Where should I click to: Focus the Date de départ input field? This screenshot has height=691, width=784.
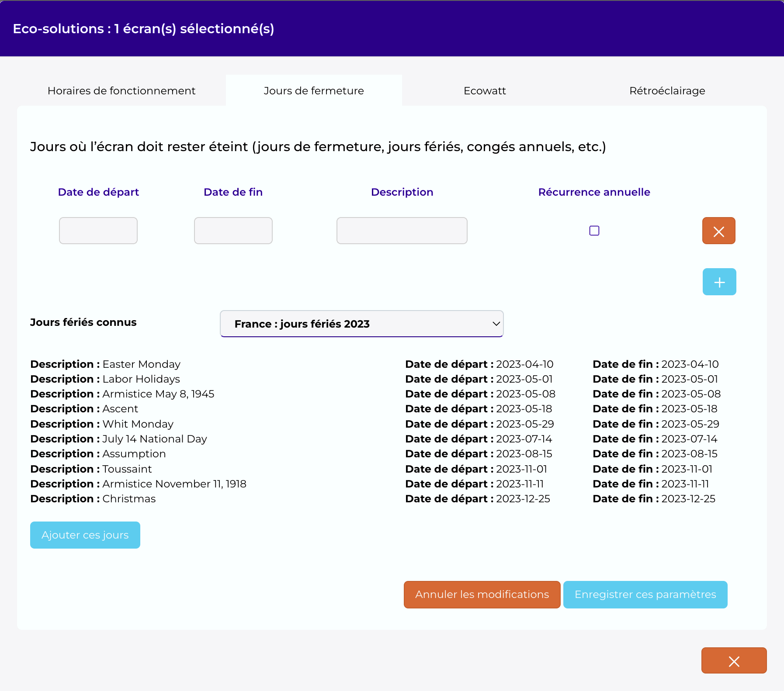coord(98,231)
